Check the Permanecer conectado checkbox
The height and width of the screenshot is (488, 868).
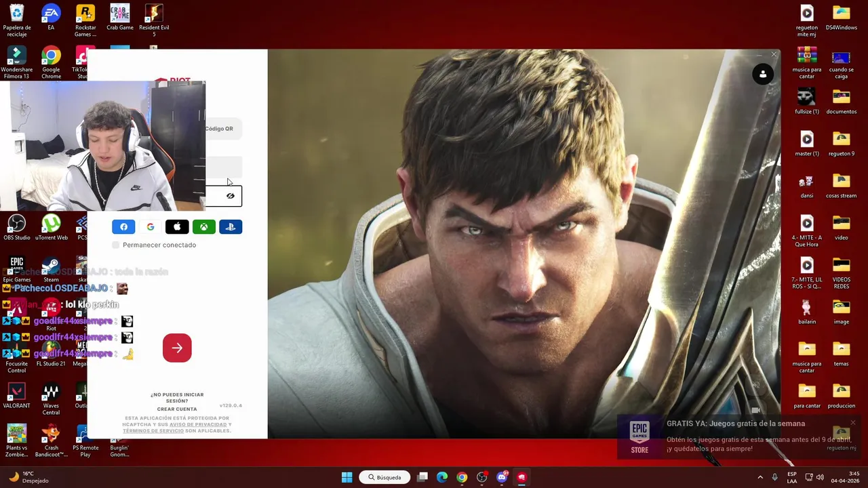pos(116,245)
